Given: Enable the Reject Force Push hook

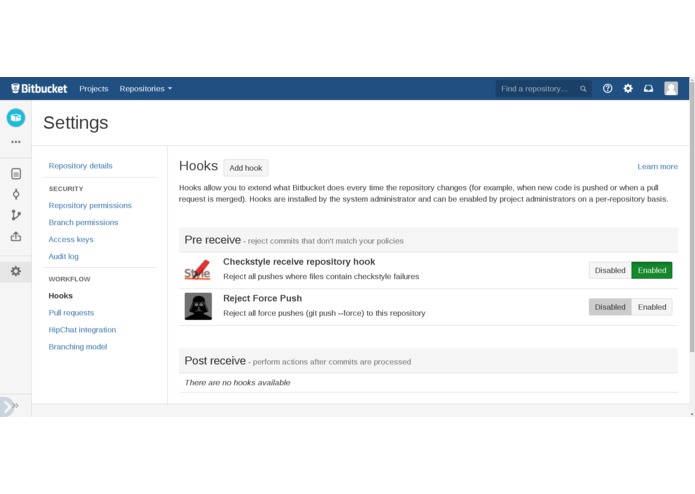Looking at the screenshot, I should point(652,307).
